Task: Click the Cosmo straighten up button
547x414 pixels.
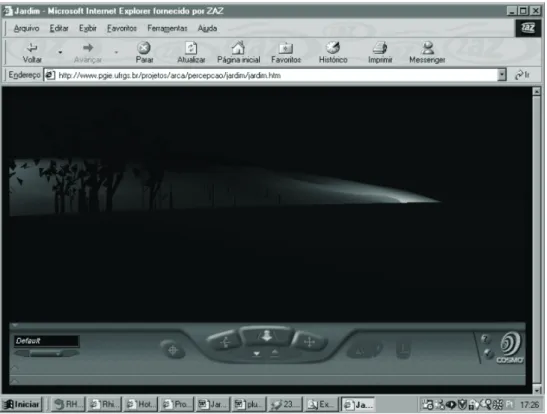Action: coord(403,349)
